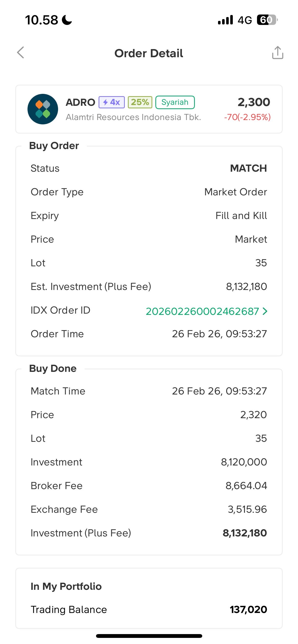Tap the 25% margin badge
Viewport: 298px width, 644px height.
(140, 102)
